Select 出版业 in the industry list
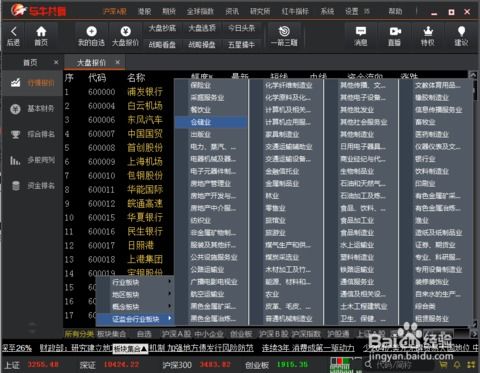 pyautogui.click(x=201, y=134)
